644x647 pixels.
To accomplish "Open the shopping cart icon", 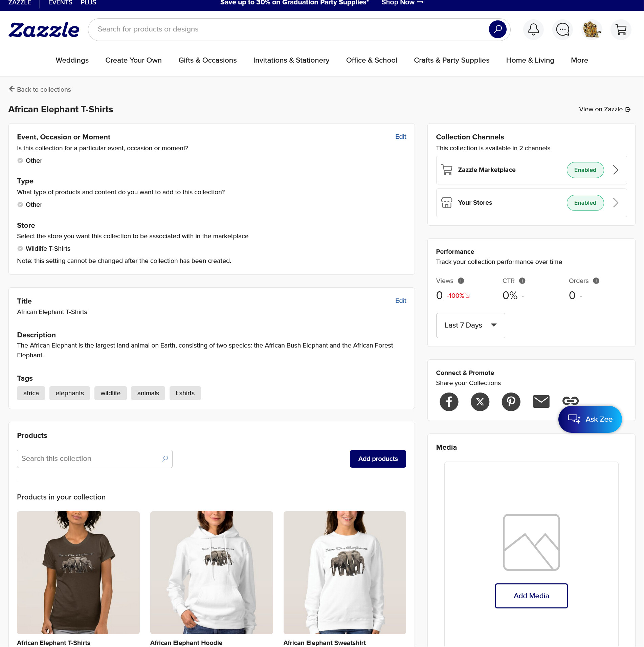I will [x=621, y=30].
